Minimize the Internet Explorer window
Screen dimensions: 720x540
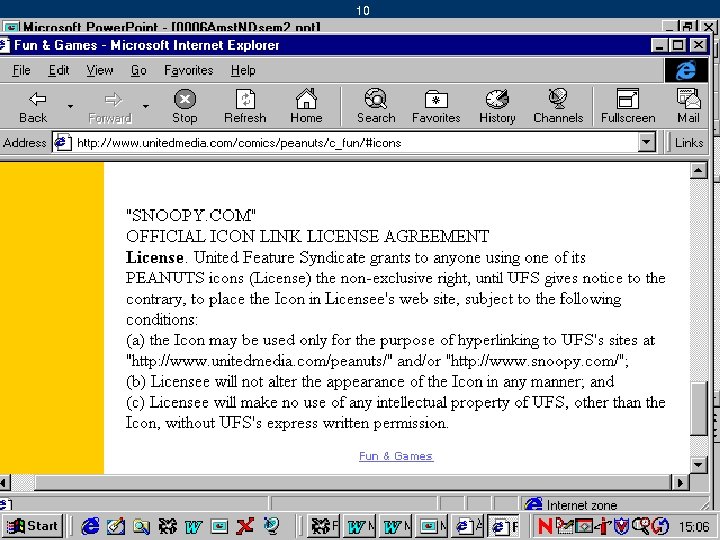tap(660, 45)
